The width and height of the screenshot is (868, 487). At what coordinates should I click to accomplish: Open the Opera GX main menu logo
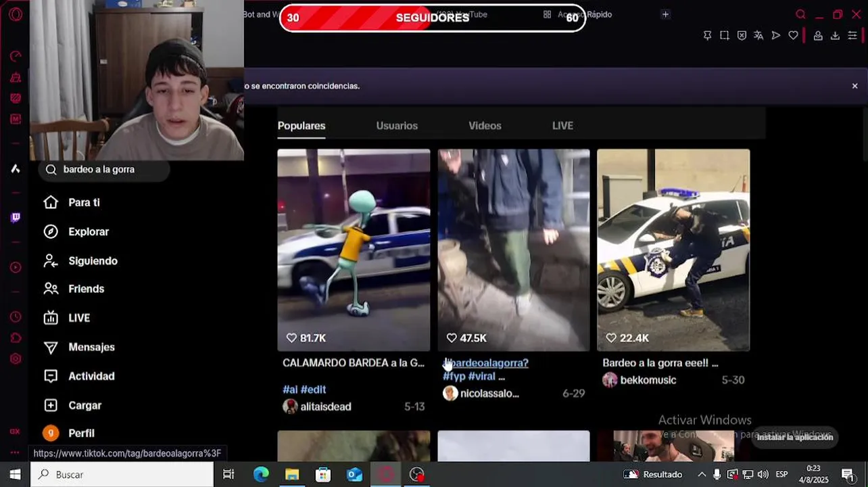(16, 14)
